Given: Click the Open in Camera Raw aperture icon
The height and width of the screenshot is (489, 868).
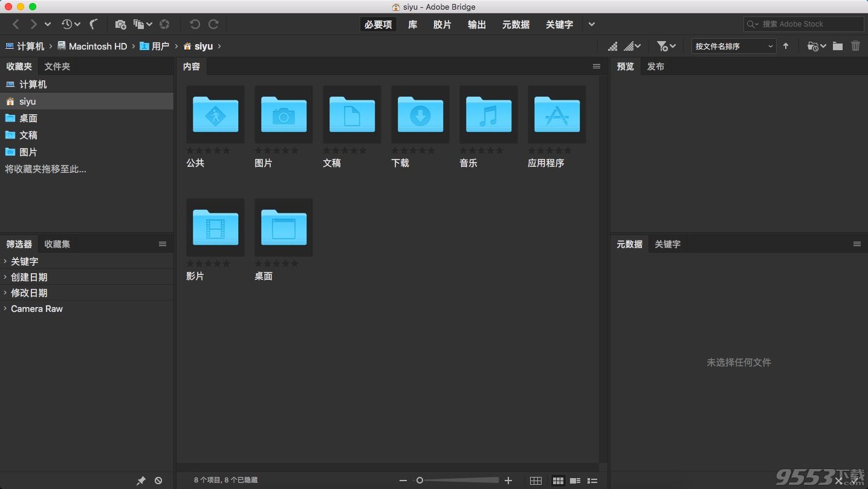Looking at the screenshot, I should [164, 24].
